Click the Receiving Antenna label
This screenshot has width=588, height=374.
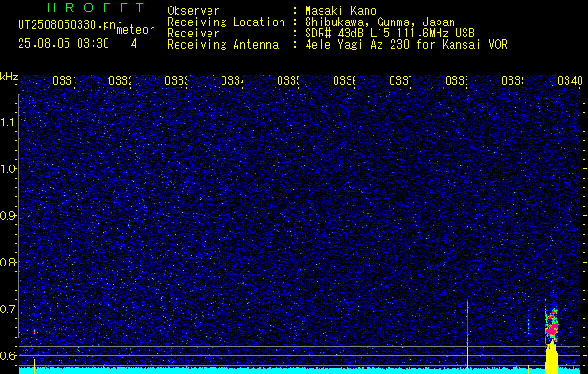click(222, 45)
